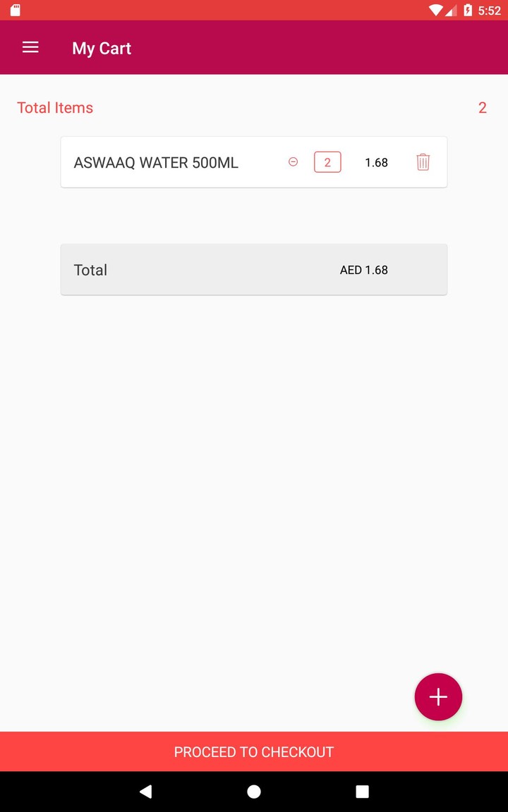Tap the item price 1.68

[x=376, y=163]
